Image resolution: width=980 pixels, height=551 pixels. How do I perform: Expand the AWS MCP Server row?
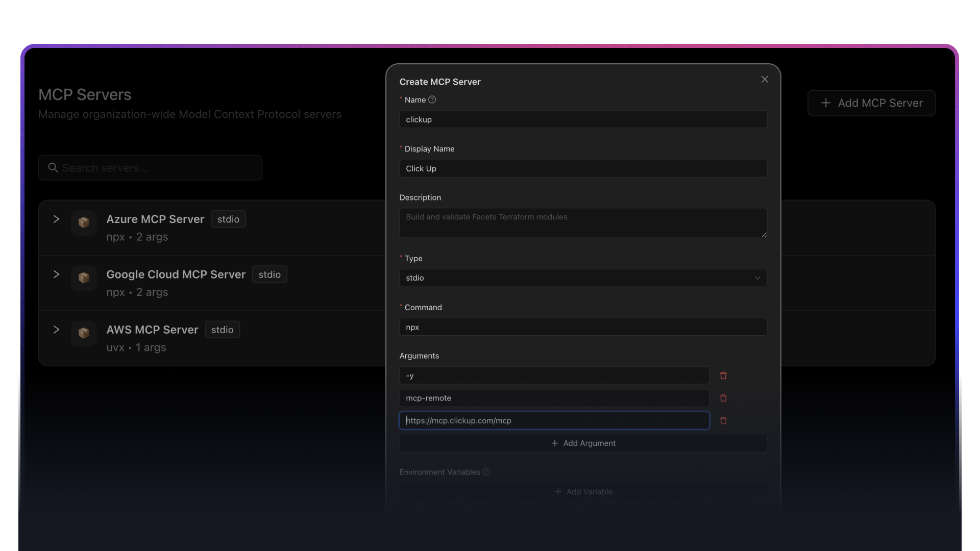pos(56,330)
